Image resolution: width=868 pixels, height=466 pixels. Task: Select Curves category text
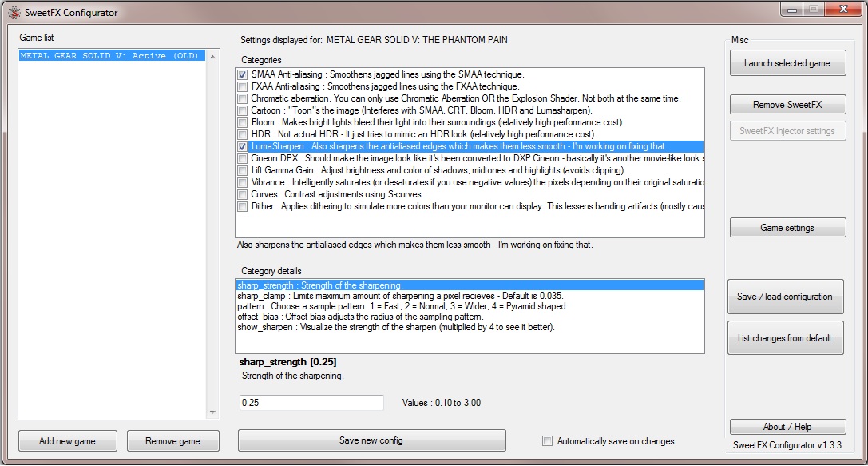[x=337, y=194]
